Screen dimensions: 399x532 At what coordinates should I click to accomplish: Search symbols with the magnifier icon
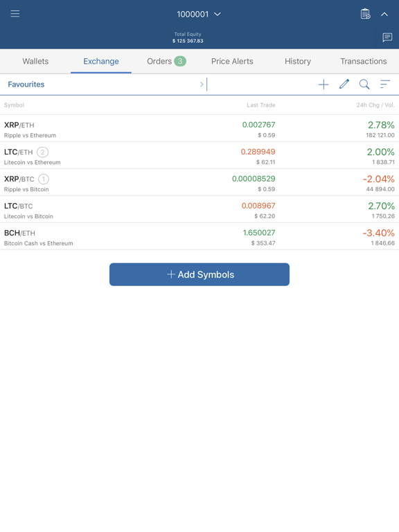tap(364, 84)
